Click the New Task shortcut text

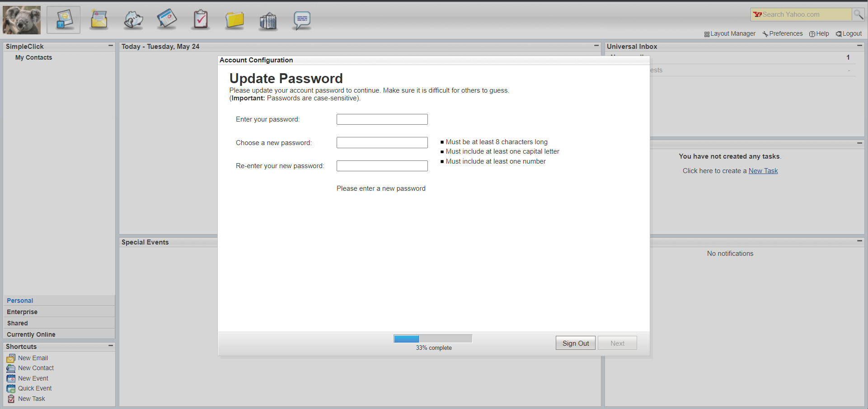(32, 399)
